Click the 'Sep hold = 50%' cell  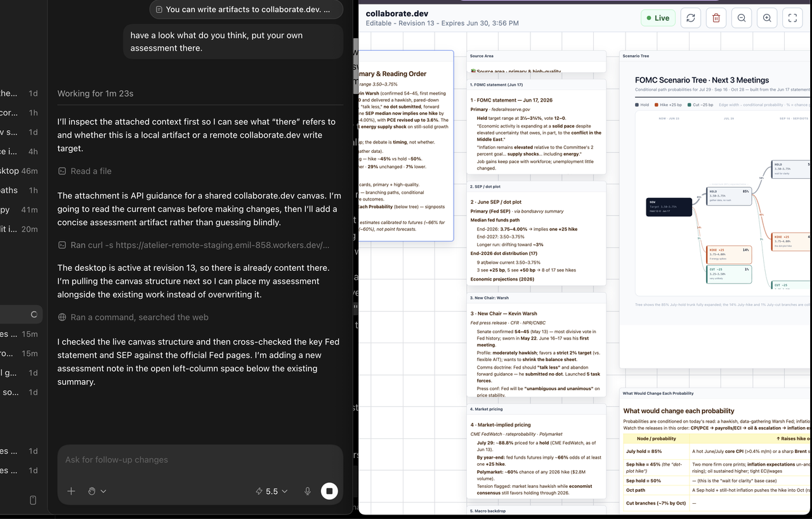[656, 481]
